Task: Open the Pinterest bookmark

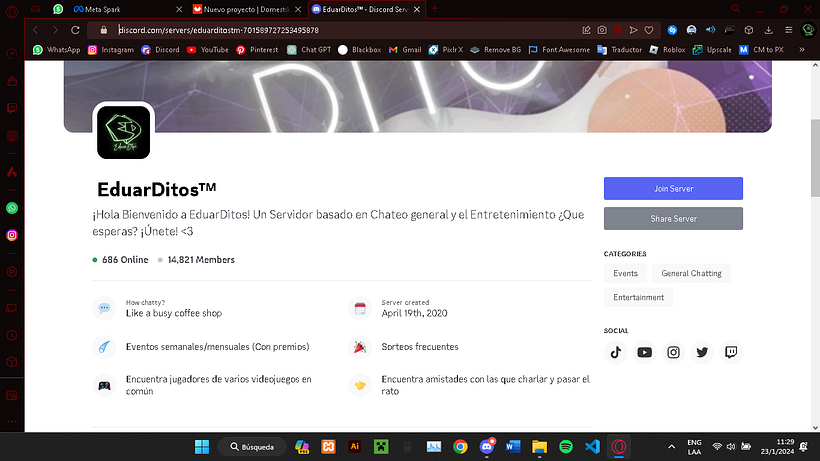Action: pyautogui.click(x=257, y=50)
